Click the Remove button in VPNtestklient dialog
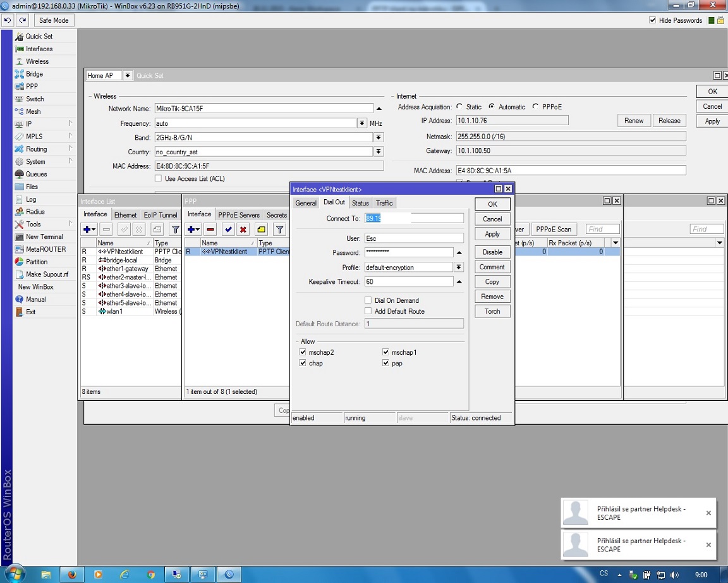The image size is (728, 583). click(x=493, y=297)
